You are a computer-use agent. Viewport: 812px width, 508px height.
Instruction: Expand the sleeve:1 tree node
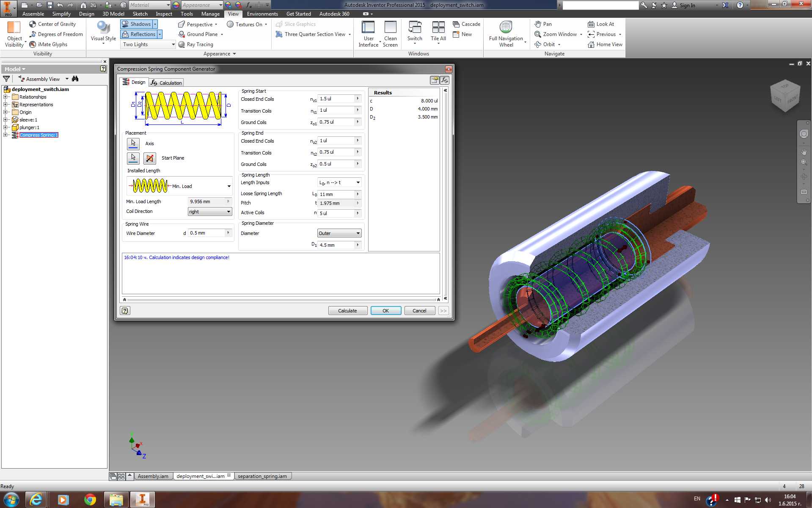pyautogui.click(x=6, y=120)
